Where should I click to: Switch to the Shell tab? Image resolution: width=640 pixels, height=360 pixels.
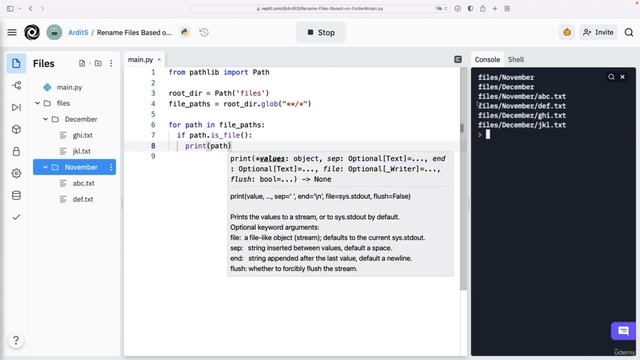coord(516,60)
